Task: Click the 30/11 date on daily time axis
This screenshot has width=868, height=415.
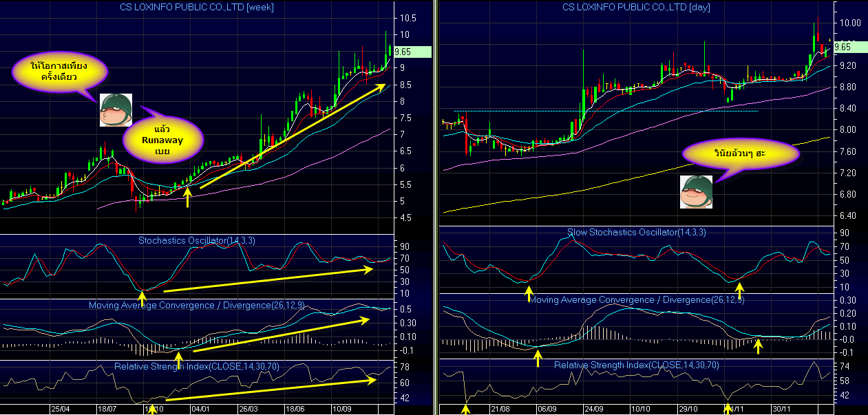Action: [781, 408]
